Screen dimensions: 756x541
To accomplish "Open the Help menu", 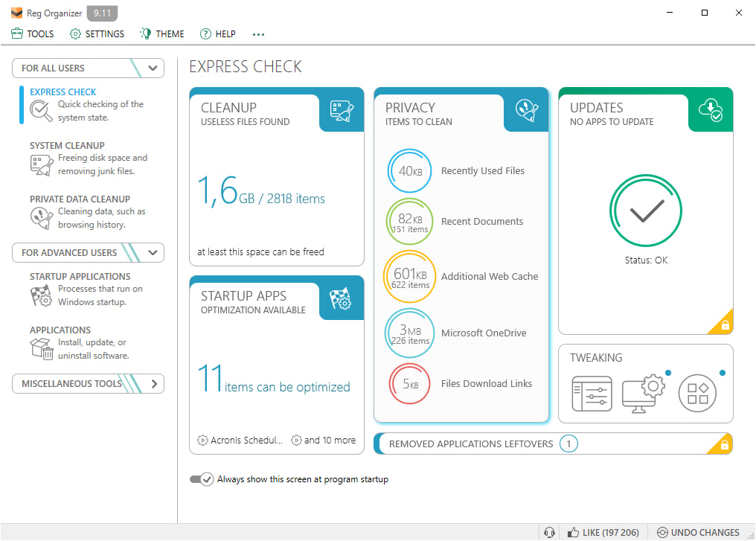I will point(218,33).
